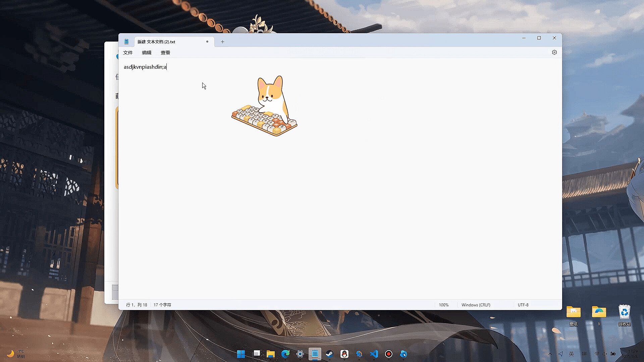Screen dimensions: 644x362
Task: Expand the hidden system tray icons chevron
Action: coord(550,354)
